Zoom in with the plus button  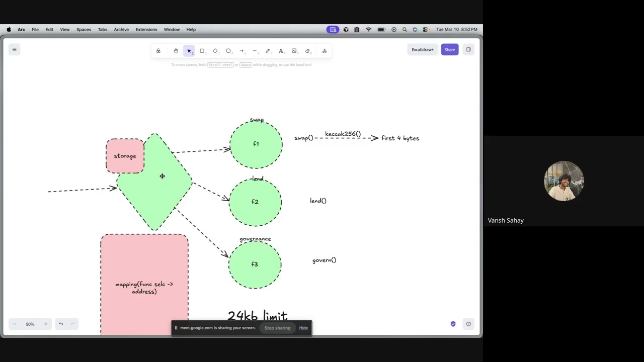click(46, 324)
